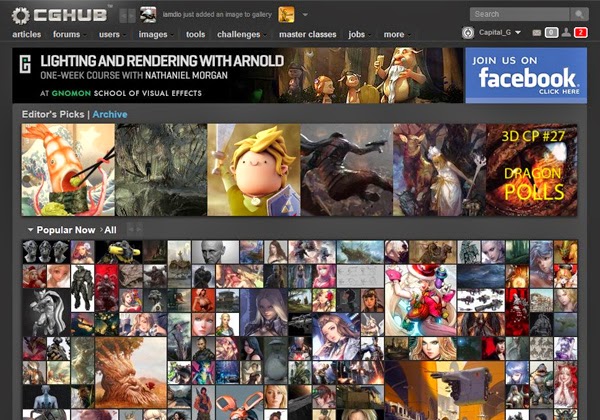The image size is (600, 420).
Task: Open the Capital_G account dropdown
Action: pos(500,33)
